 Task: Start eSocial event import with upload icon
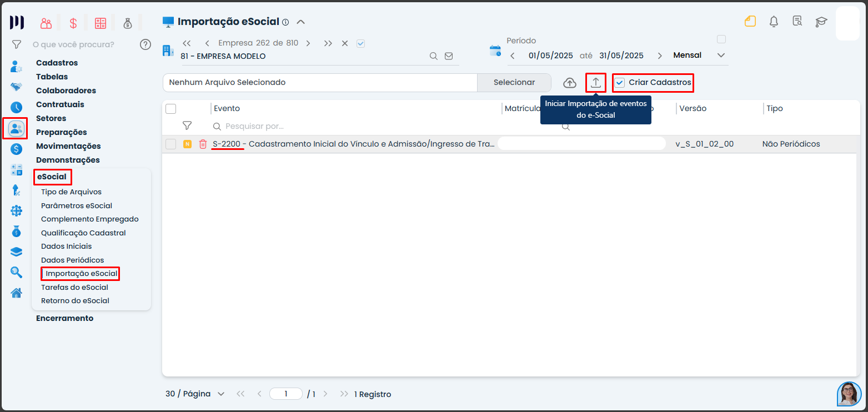point(596,83)
